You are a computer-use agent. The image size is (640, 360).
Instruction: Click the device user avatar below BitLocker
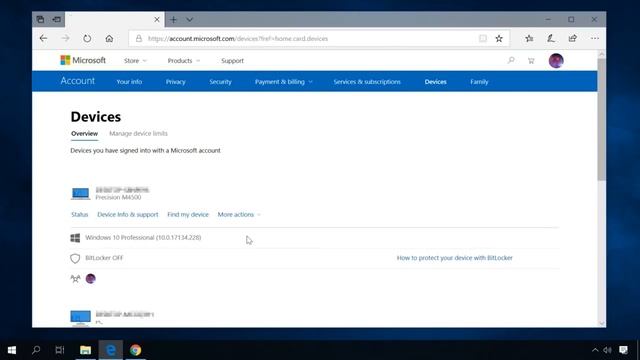[91, 279]
